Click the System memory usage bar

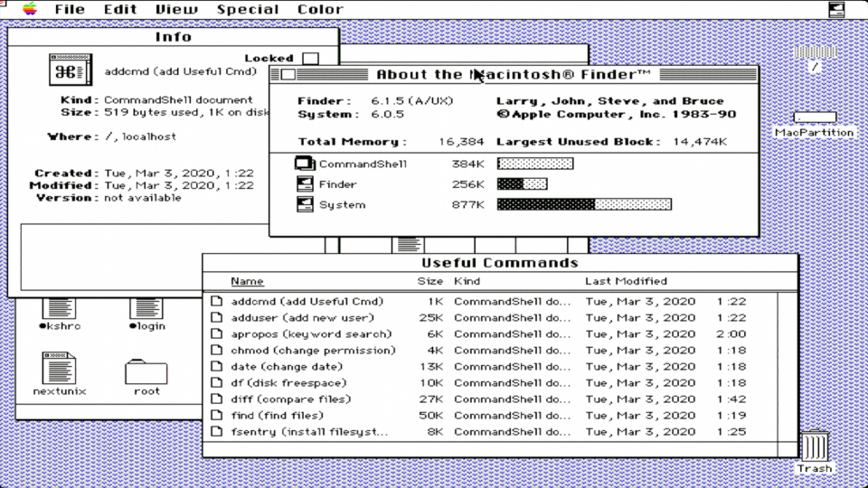584,204
